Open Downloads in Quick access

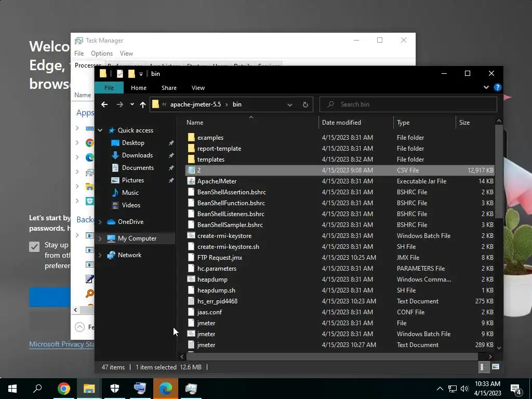coord(137,155)
